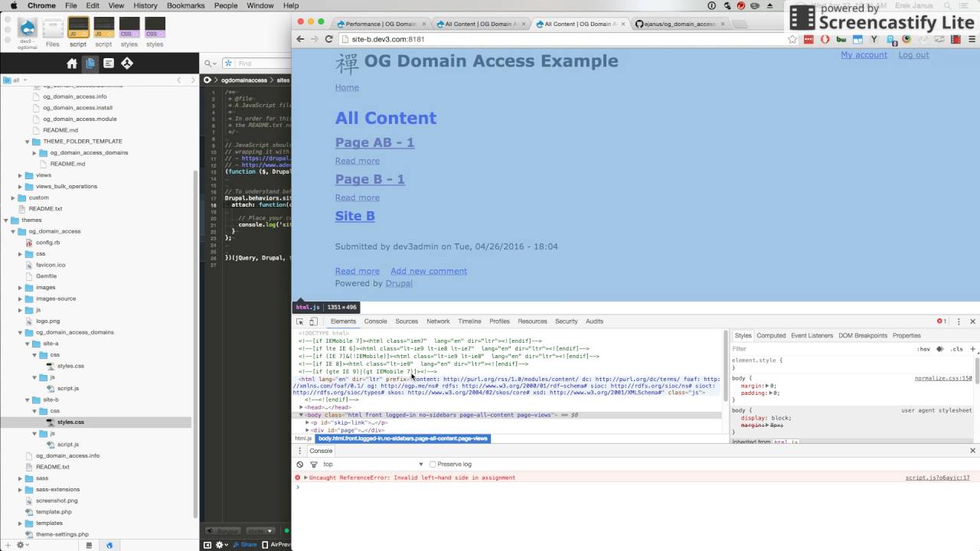Open the DevTools three-dot menu

coord(959,321)
